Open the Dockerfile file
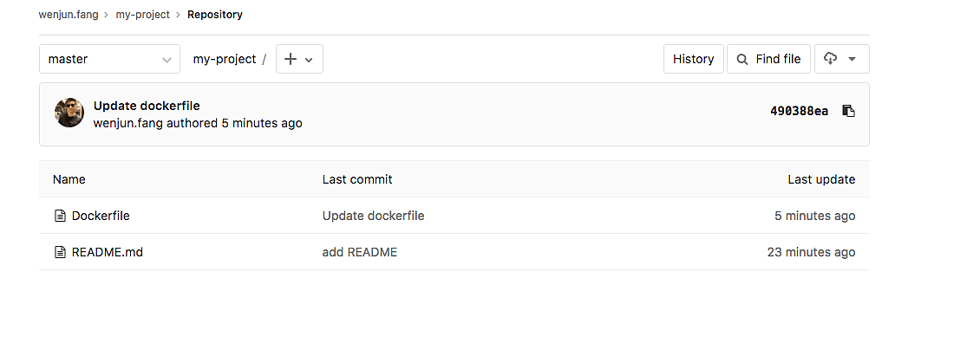 pyautogui.click(x=101, y=216)
